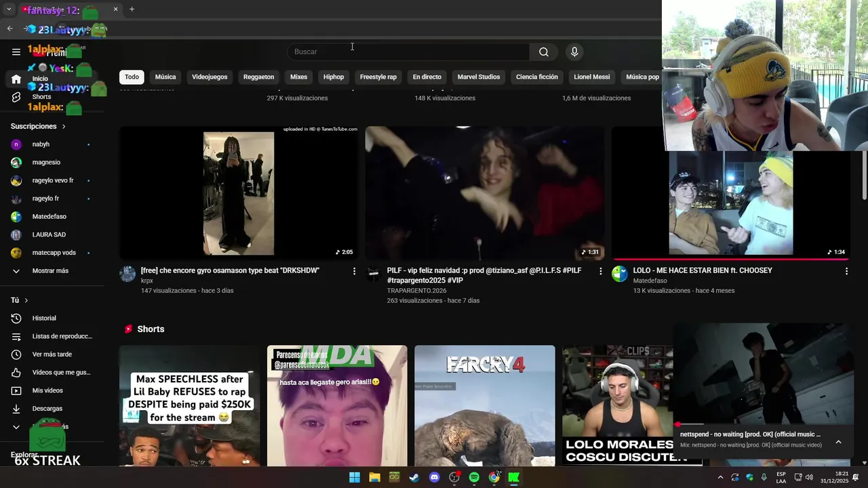Viewport: 868px width, 488px height.
Task: Open the volume control in tray
Action: [809, 477]
